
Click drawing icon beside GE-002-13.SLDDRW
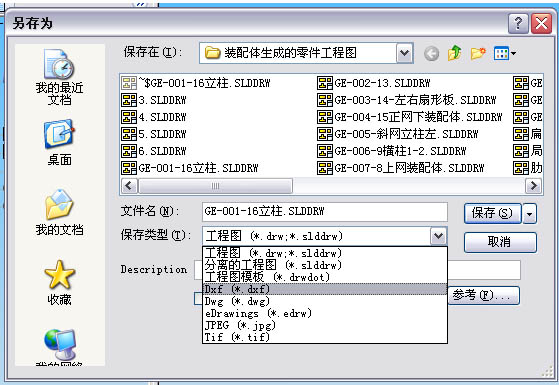coord(325,83)
